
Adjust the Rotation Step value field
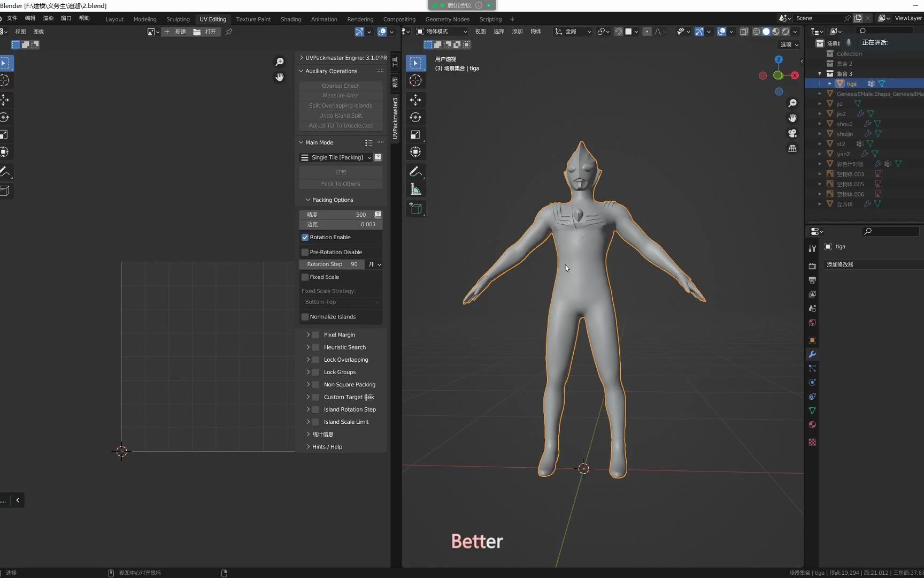(332, 264)
